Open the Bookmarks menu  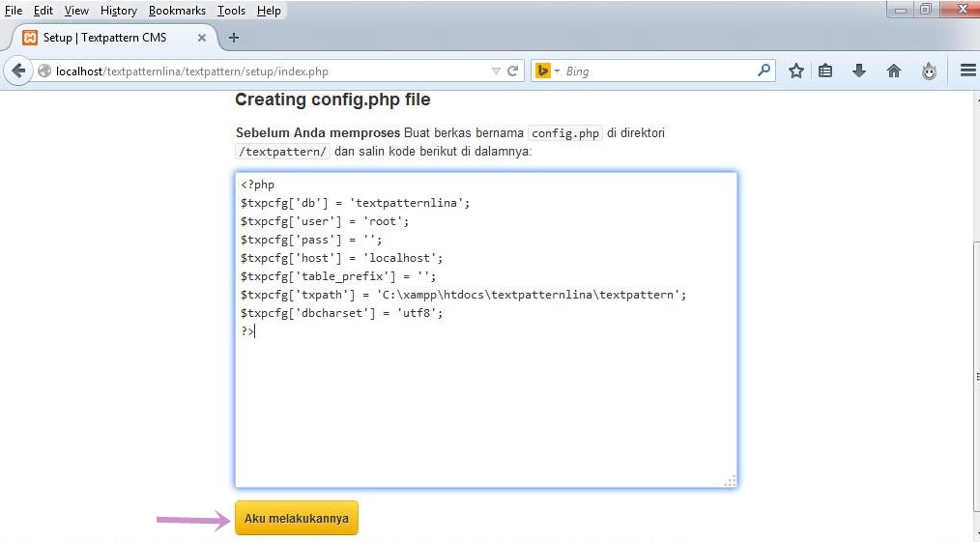tap(177, 11)
